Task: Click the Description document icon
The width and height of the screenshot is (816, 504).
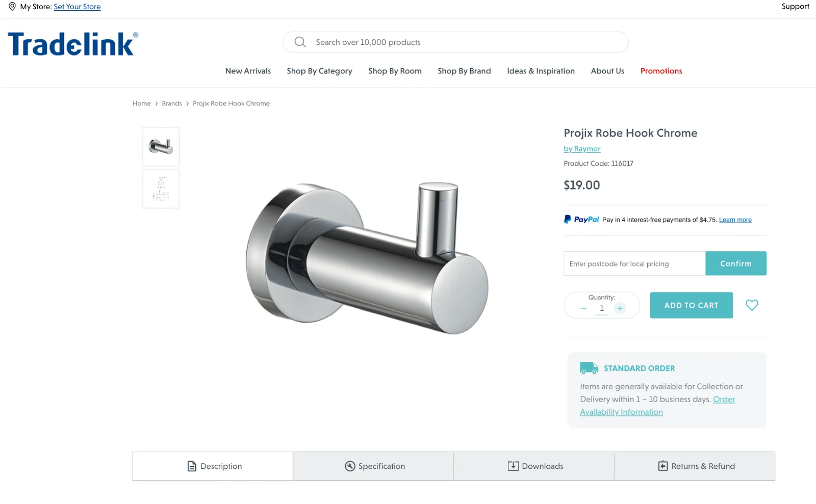Action: point(192,466)
